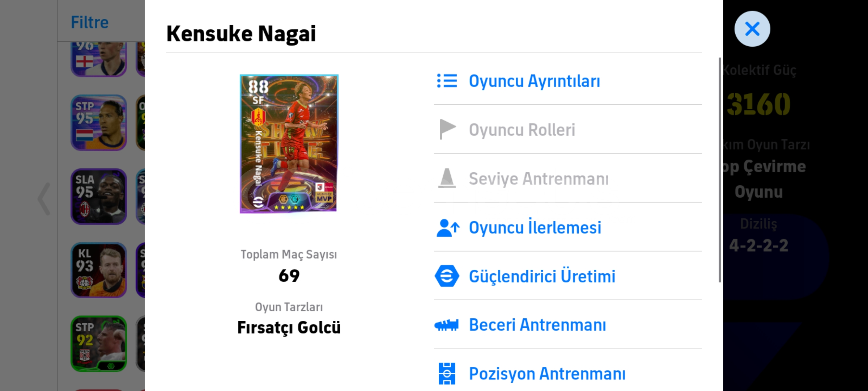Select the KL 93 goalkeeper card

coord(98,270)
